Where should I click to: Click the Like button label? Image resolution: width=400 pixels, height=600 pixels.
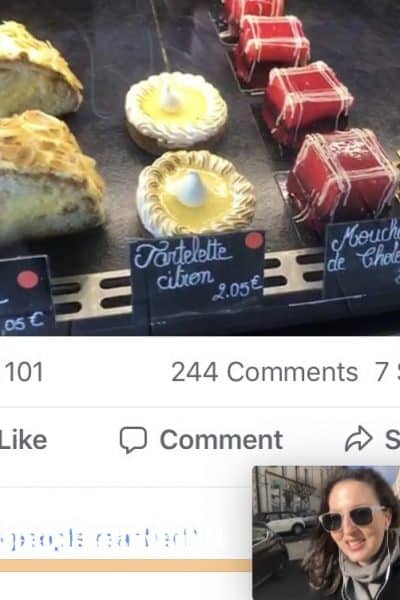click(23, 440)
